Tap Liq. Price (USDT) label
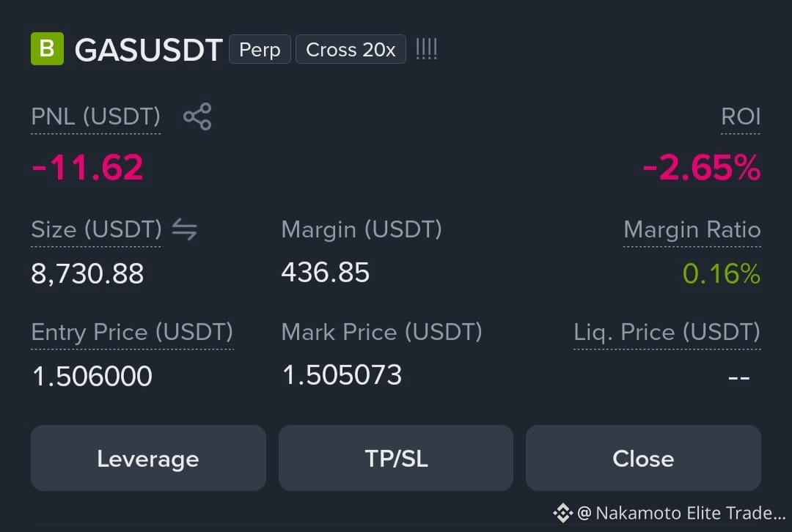Image resolution: width=792 pixels, height=532 pixels. click(667, 332)
